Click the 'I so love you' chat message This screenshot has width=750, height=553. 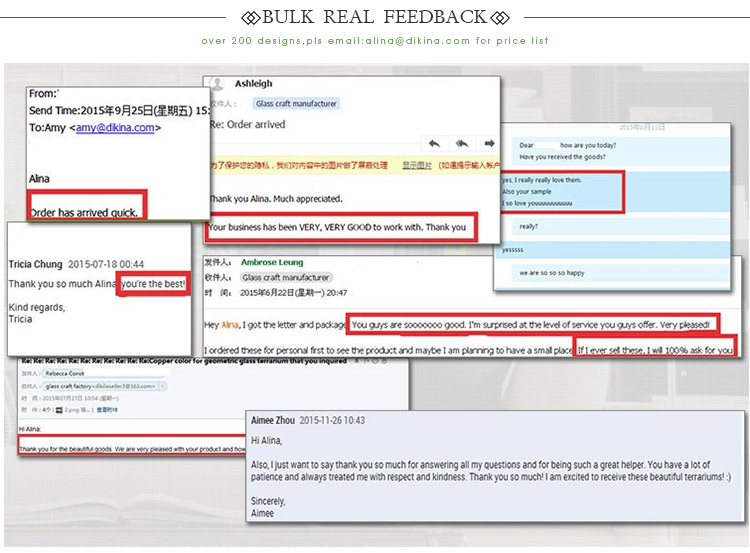click(537, 203)
